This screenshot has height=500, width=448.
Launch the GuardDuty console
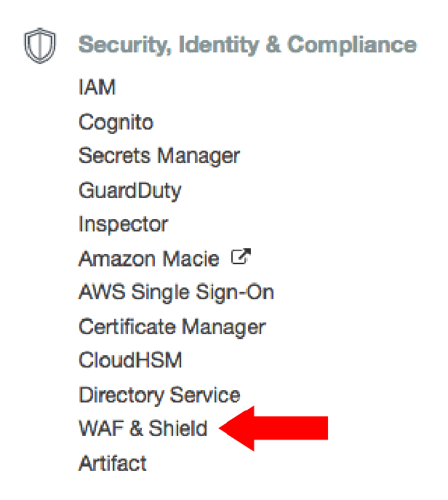coord(129,191)
